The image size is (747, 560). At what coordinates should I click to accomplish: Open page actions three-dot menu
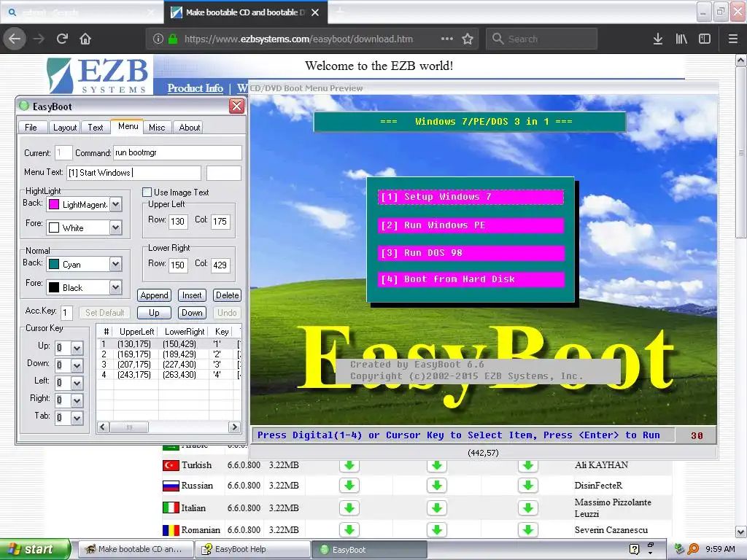pyautogui.click(x=447, y=39)
